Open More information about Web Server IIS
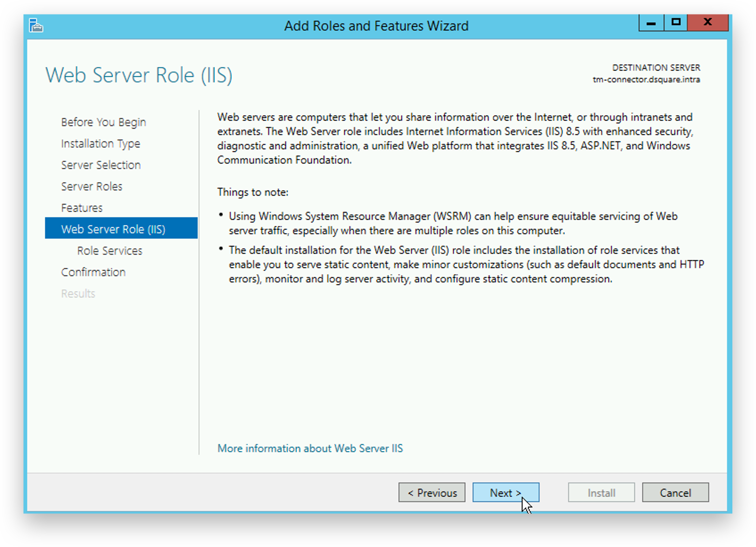Screen dimensions: 756x547 pos(310,448)
